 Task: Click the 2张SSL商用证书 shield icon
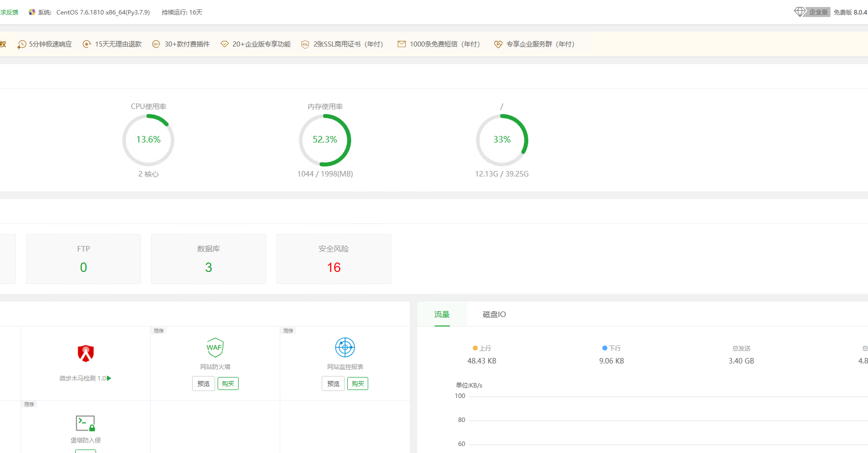[x=305, y=44]
